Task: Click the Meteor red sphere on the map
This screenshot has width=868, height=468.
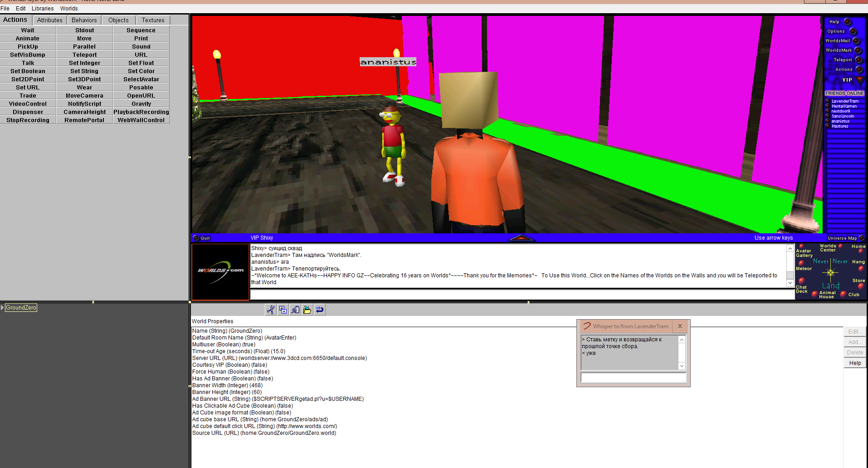Action: point(801,263)
